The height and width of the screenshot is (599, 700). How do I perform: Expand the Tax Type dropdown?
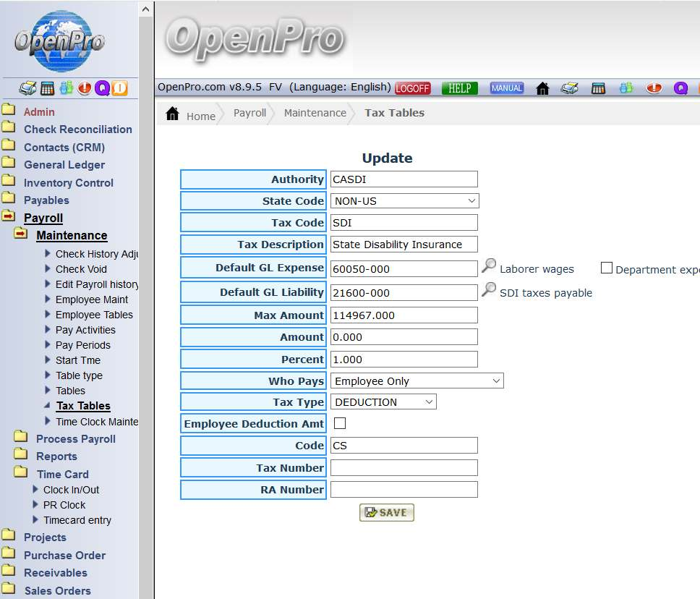coord(383,402)
